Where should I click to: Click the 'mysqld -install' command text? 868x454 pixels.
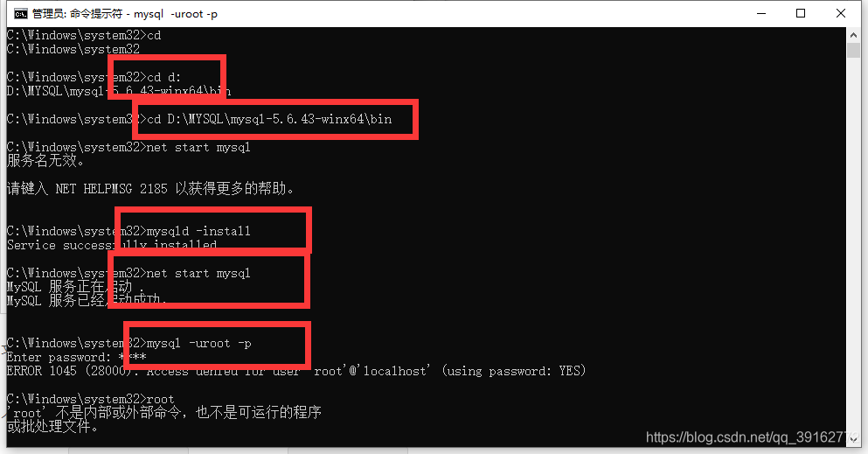[198, 231]
